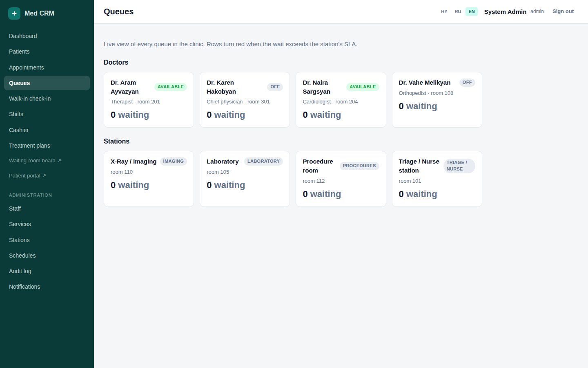Click the PROCEDURES tag badge
Viewport: 588px width, 368px height.
coord(359,166)
